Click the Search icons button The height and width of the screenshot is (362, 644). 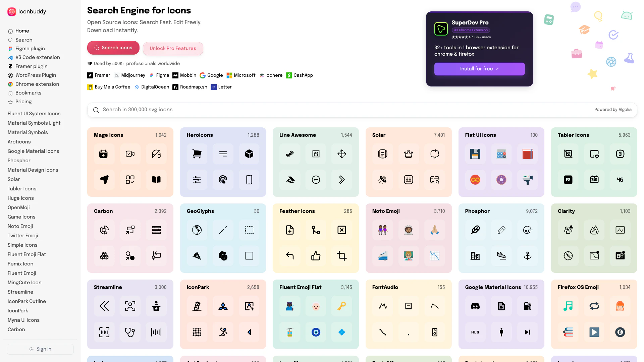click(113, 48)
